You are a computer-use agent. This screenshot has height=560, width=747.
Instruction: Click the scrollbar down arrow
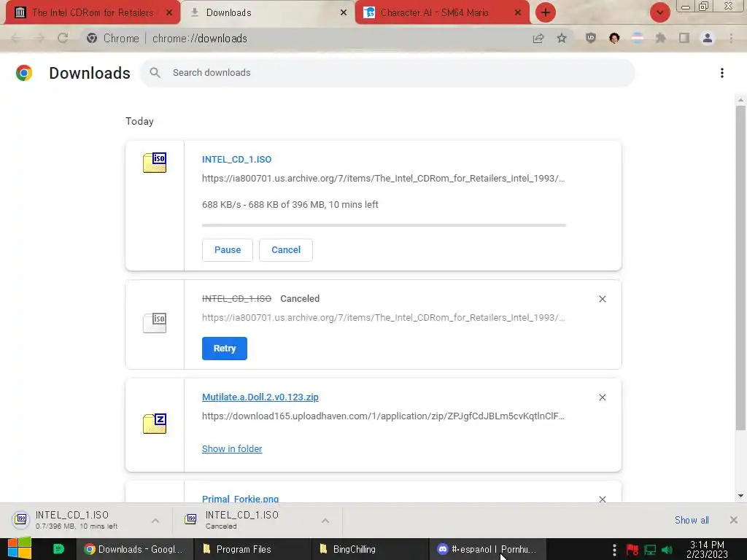click(x=740, y=496)
